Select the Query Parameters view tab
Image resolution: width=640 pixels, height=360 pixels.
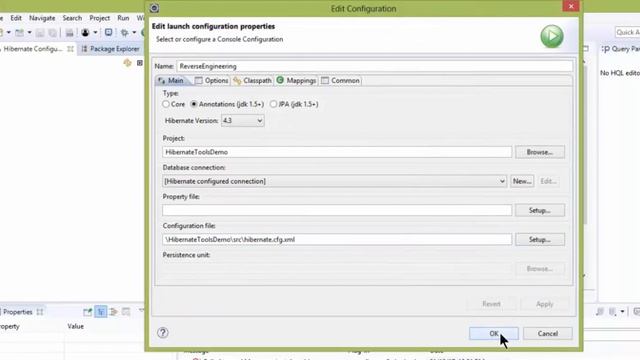point(620,49)
